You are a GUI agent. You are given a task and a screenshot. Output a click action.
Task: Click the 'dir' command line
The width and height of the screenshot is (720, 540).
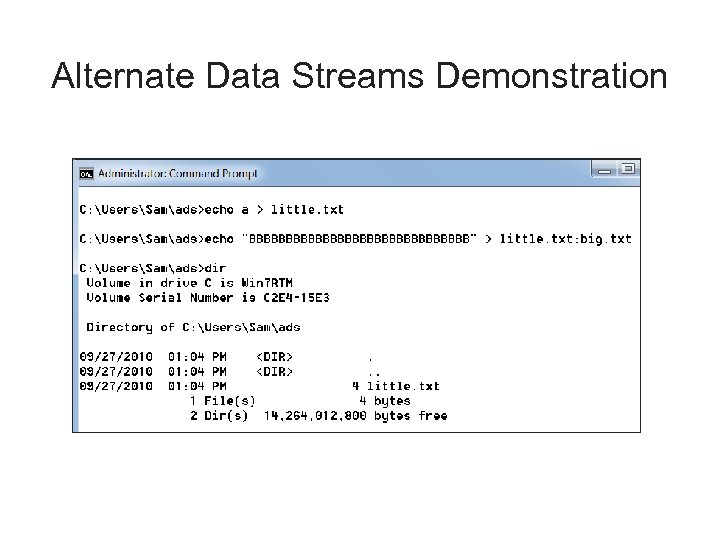click(152, 268)
